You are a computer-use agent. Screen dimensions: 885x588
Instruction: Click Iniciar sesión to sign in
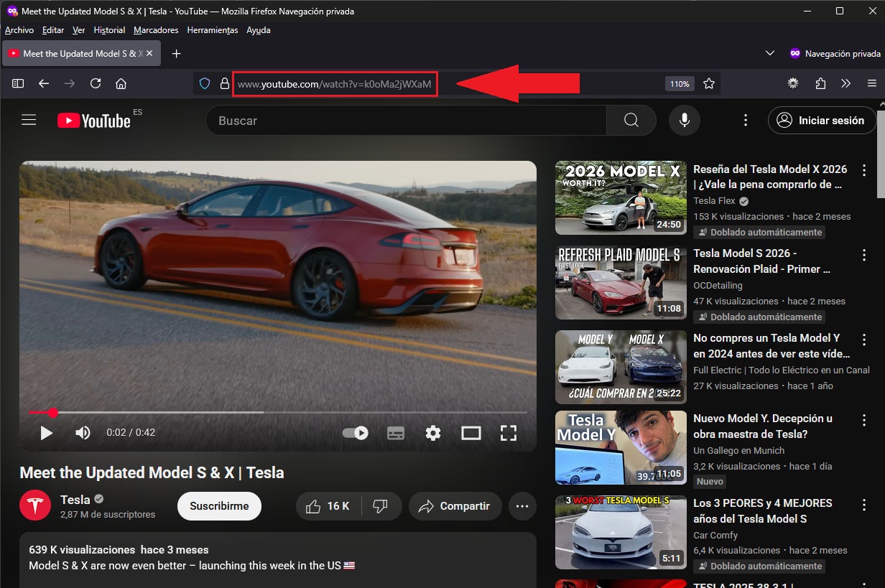pyautogui.click(x=822, y=121)
